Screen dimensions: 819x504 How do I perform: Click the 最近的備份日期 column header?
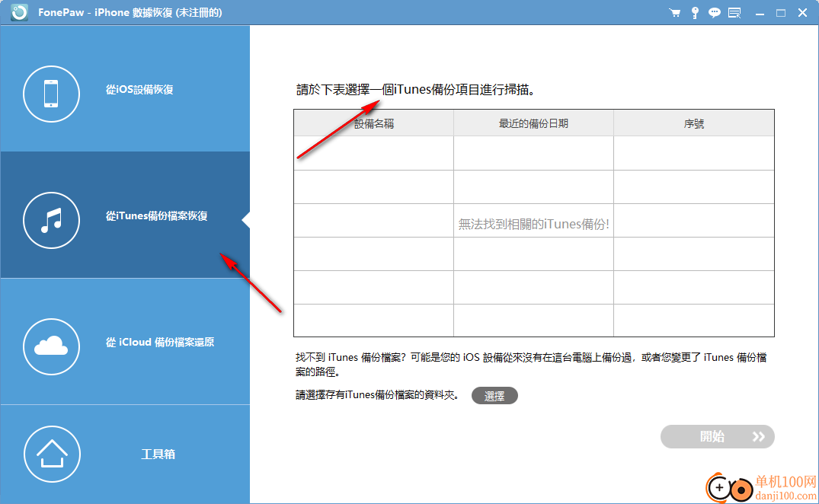(x=533, y=123)
